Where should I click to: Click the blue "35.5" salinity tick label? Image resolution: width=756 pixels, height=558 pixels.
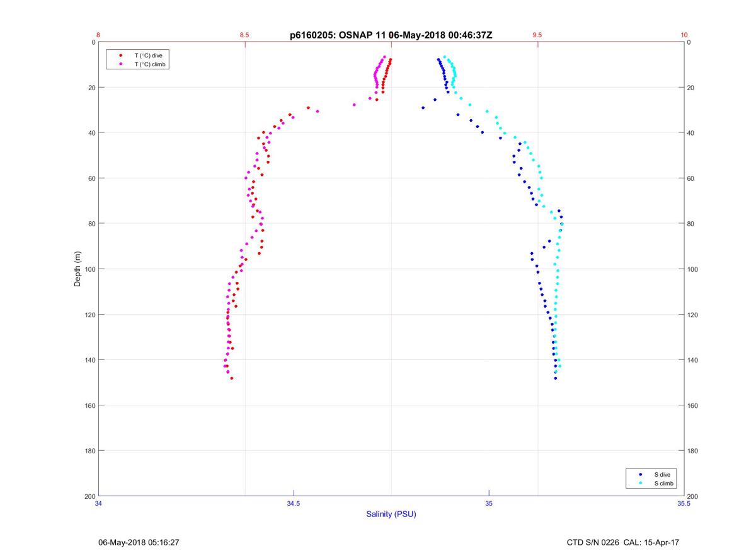[x=684, y=503]
